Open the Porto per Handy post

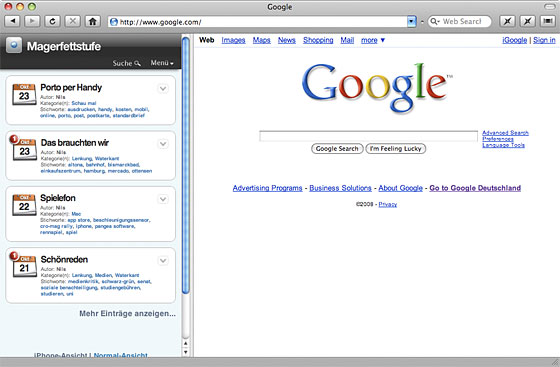tap(71, 87)
